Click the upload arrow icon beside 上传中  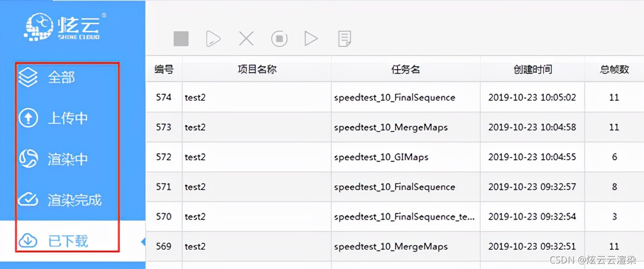point(28,118)
